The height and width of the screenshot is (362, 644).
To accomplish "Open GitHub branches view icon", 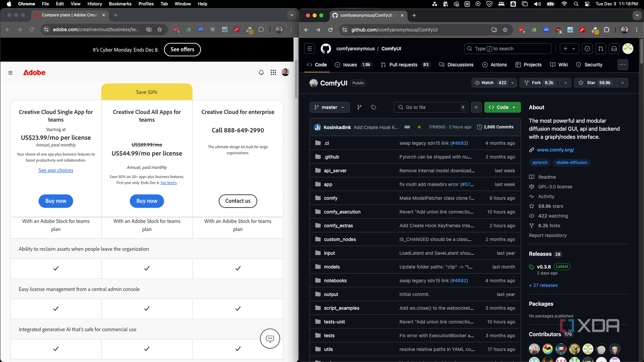I will point(359,107).
